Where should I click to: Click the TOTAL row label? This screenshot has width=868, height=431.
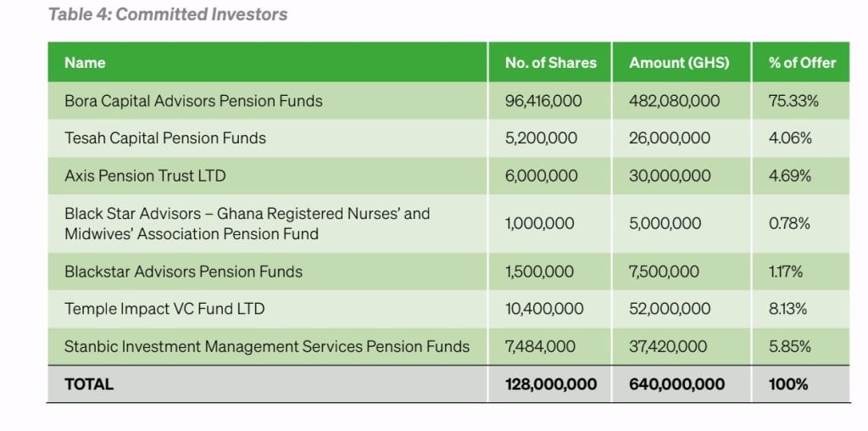(88, 384)
